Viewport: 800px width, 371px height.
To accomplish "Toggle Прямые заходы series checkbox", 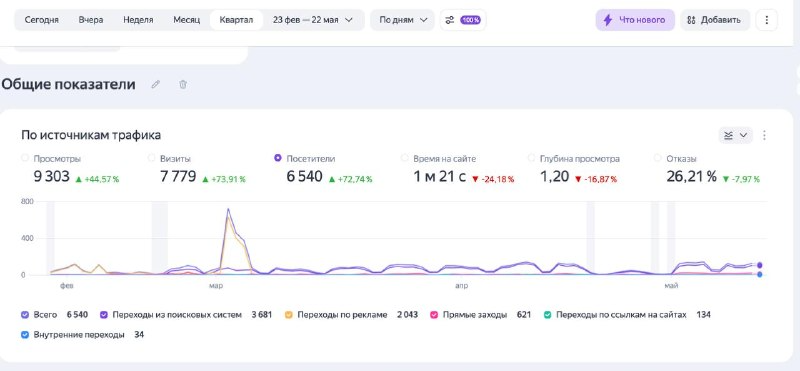I will click(x=434, y=315).
